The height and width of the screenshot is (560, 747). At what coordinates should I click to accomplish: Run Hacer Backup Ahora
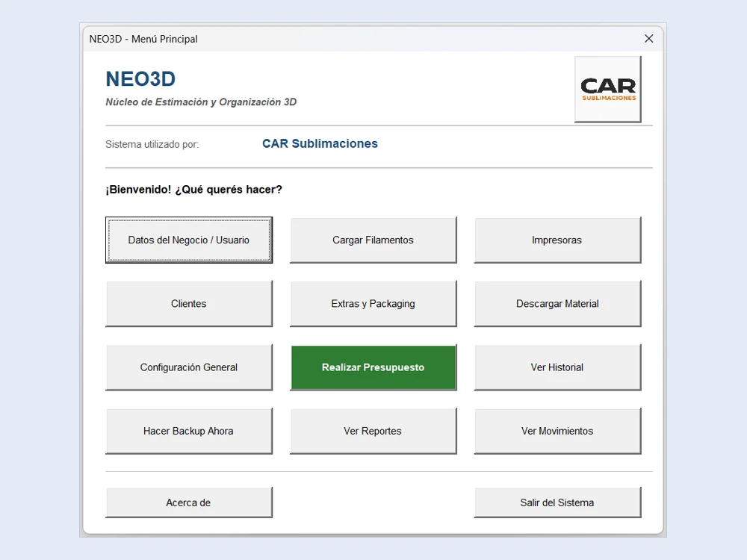tap(189, 431)
